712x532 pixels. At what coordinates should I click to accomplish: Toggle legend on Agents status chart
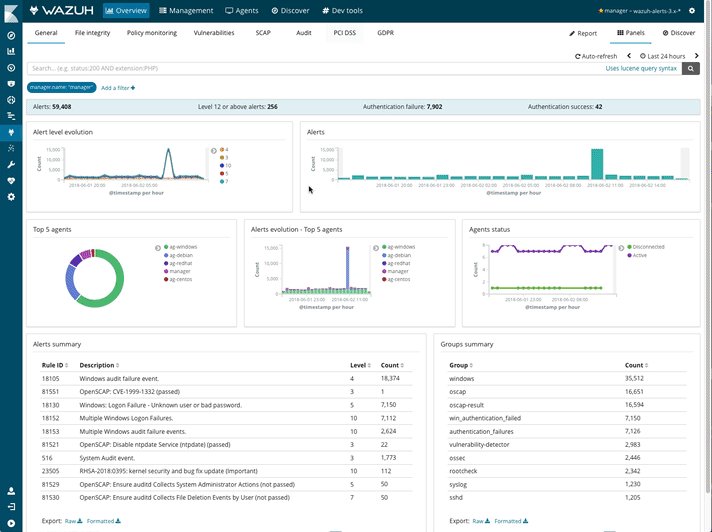click(x=621, y=248)
